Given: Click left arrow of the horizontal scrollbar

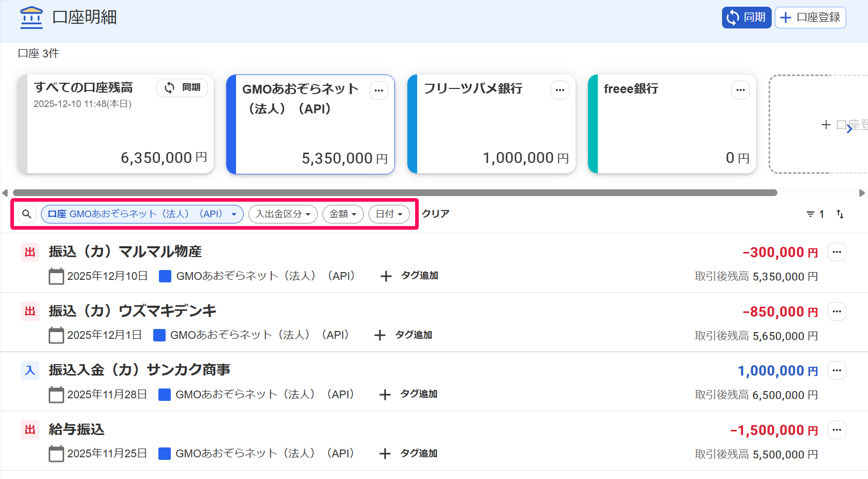Looking at the screenshot, I should point(5,193).
